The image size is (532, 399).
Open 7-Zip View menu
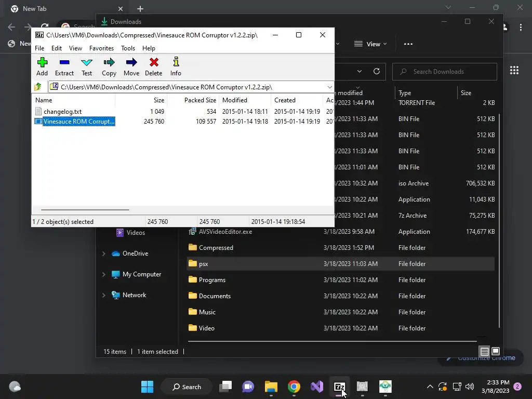pos(75,48)
